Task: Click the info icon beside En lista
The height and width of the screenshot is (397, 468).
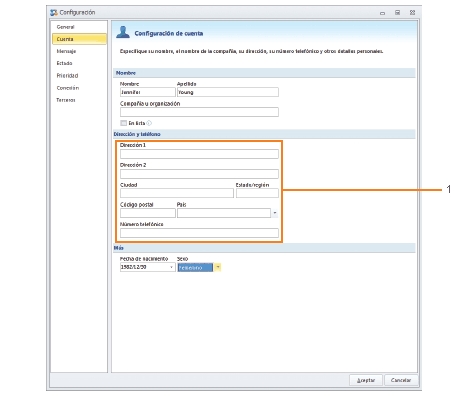Action: 149,123
